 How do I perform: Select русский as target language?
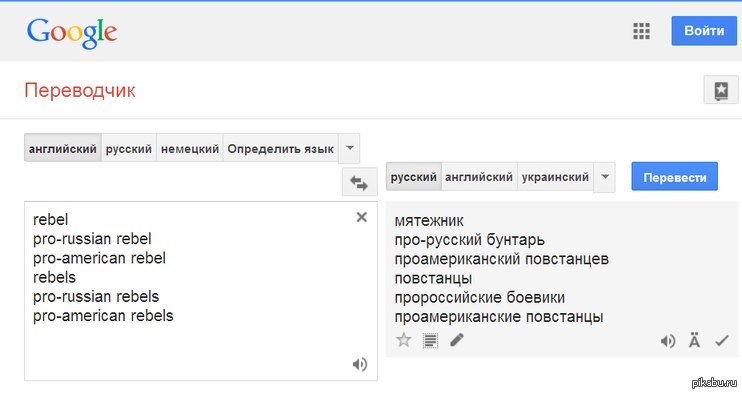click(414, 177)
